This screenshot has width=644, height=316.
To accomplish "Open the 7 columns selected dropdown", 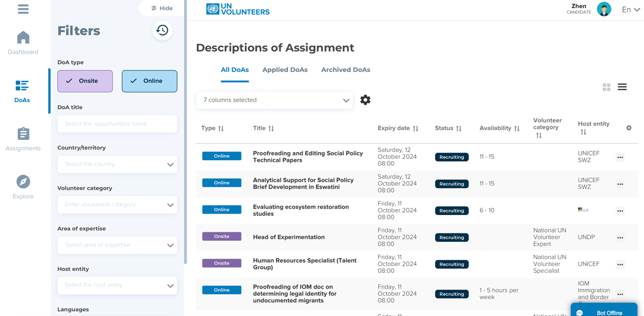I will tap(274, 100).
